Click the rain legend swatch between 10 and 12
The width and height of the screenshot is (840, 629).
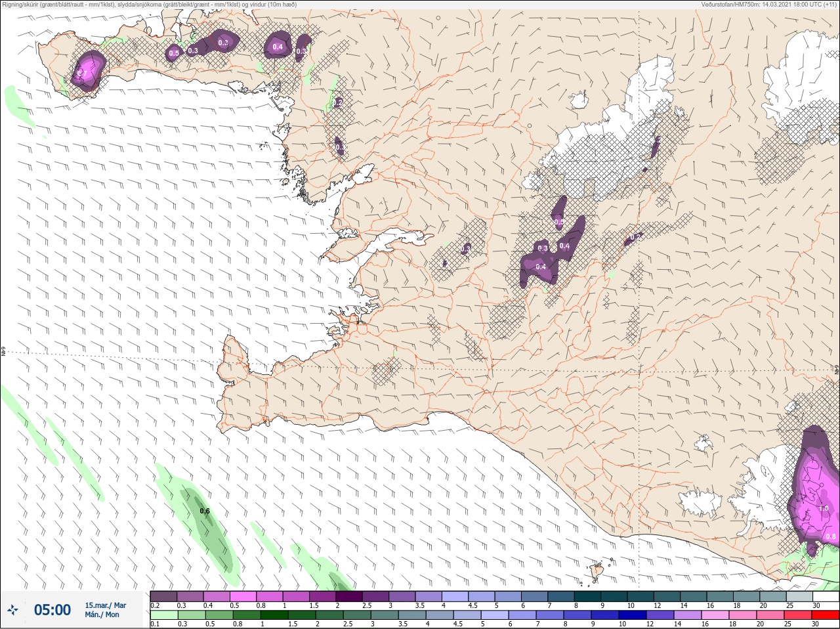[633, 615]
